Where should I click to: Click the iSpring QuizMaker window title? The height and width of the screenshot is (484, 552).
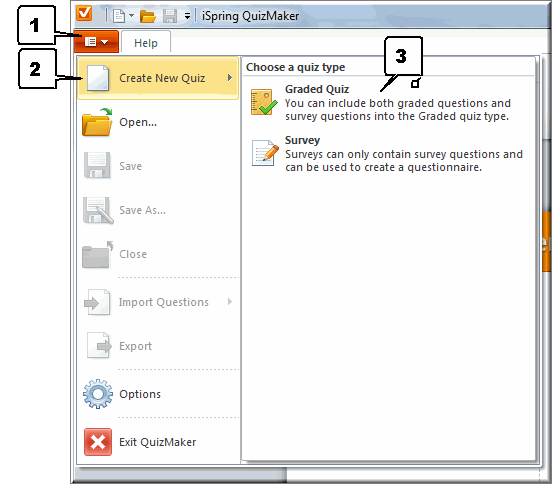point(250,16)
